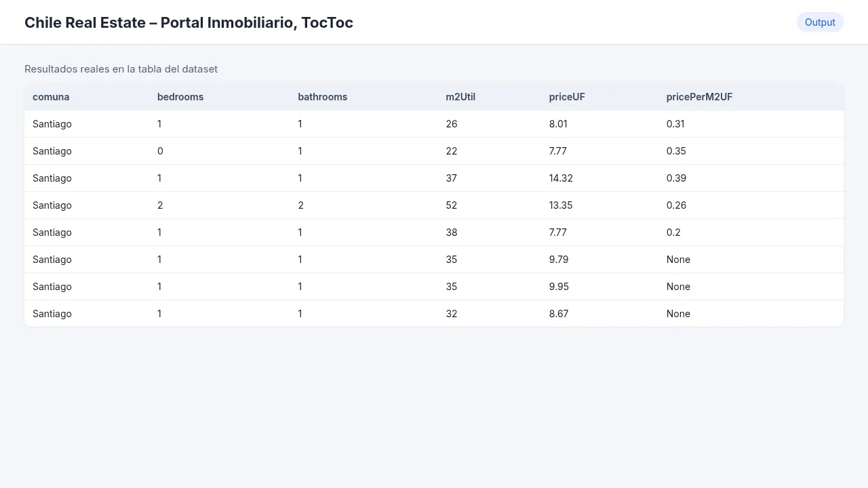This screenshot has height=488, width=868.
Task: Click the bathrooms value 2
Action: [300, 205]
